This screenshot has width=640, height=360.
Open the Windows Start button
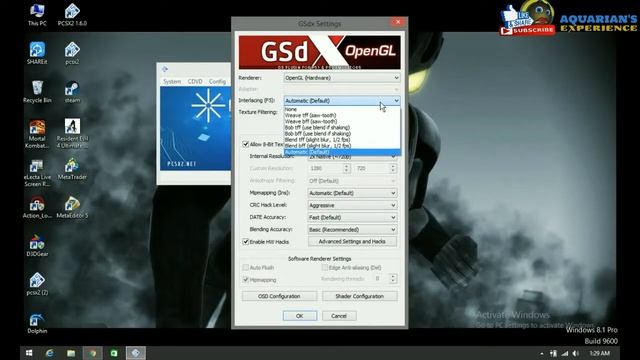(x=29, y=353)
